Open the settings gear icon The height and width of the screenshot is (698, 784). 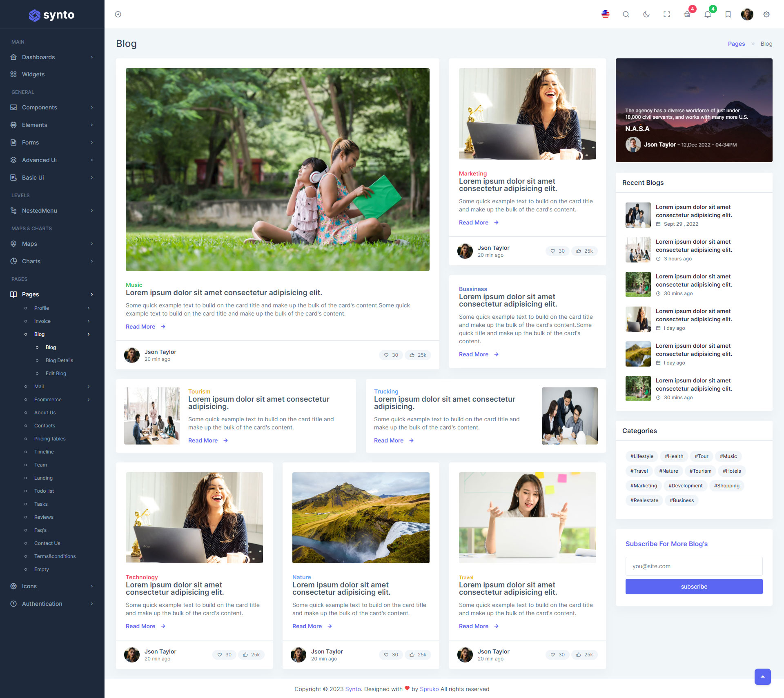pyautogui.click(x=766, y=14)
